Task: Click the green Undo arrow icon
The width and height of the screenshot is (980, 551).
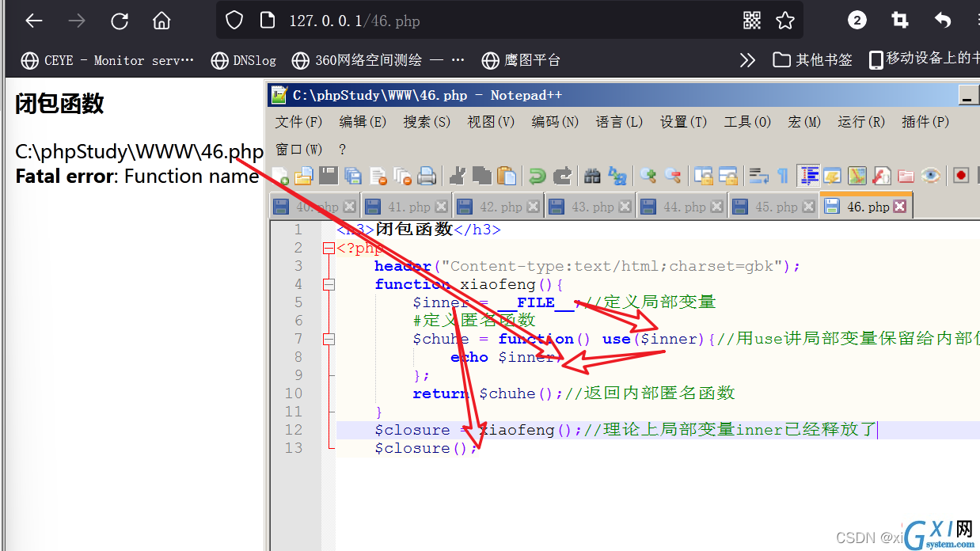Action: pyautogui.click(x=537, y=176)
